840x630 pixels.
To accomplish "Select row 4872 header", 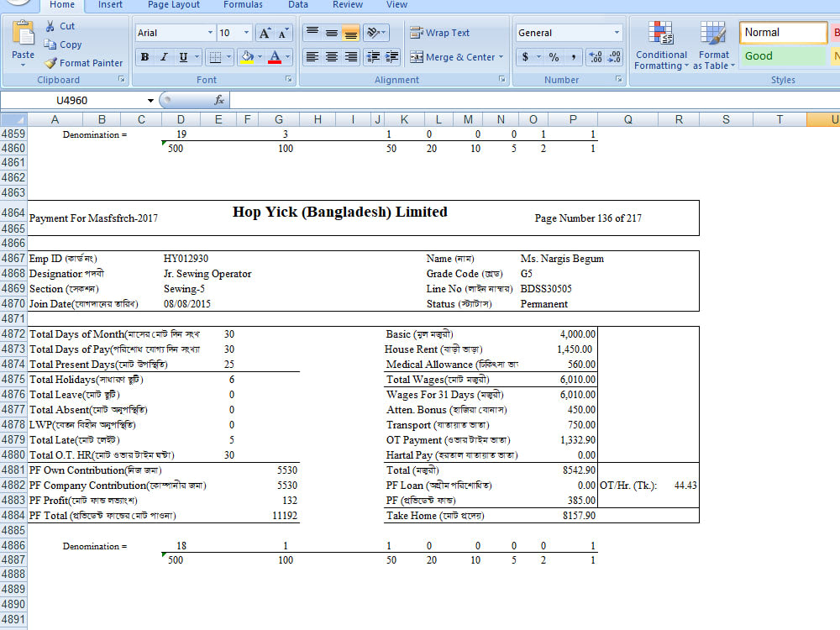I will [13, 333].
